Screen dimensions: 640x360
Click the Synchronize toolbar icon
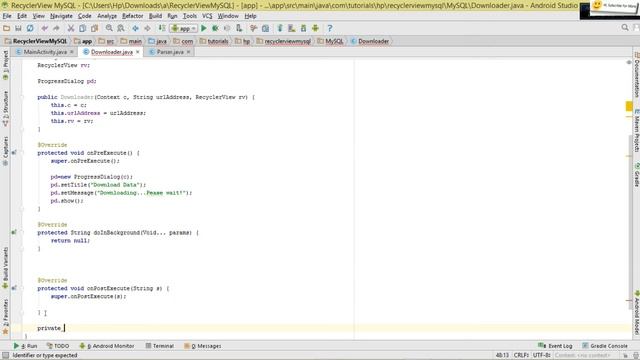click(x=30, y=28)
